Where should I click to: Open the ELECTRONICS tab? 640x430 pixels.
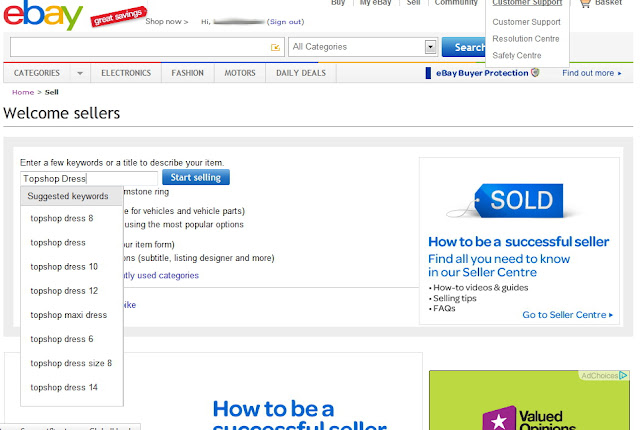pyautogui.click(x=126, y=73)
